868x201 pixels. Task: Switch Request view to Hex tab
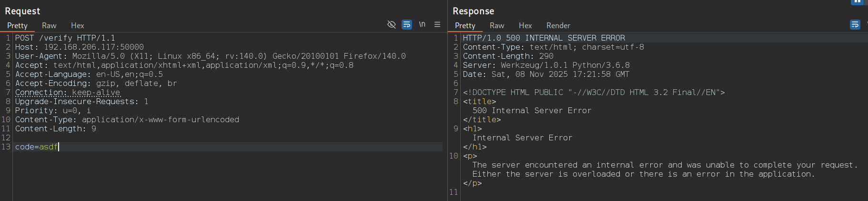coord(77,26)
